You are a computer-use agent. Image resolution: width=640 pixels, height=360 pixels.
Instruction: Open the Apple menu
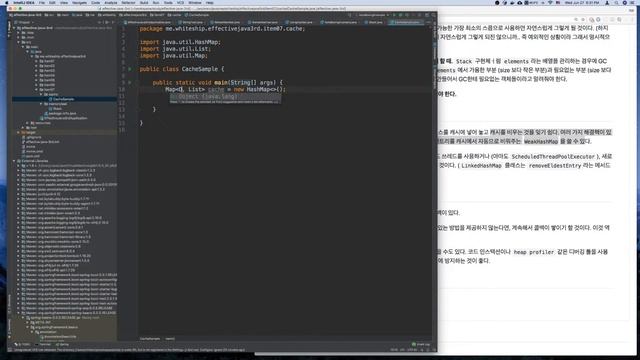click(x=6, y=2)
